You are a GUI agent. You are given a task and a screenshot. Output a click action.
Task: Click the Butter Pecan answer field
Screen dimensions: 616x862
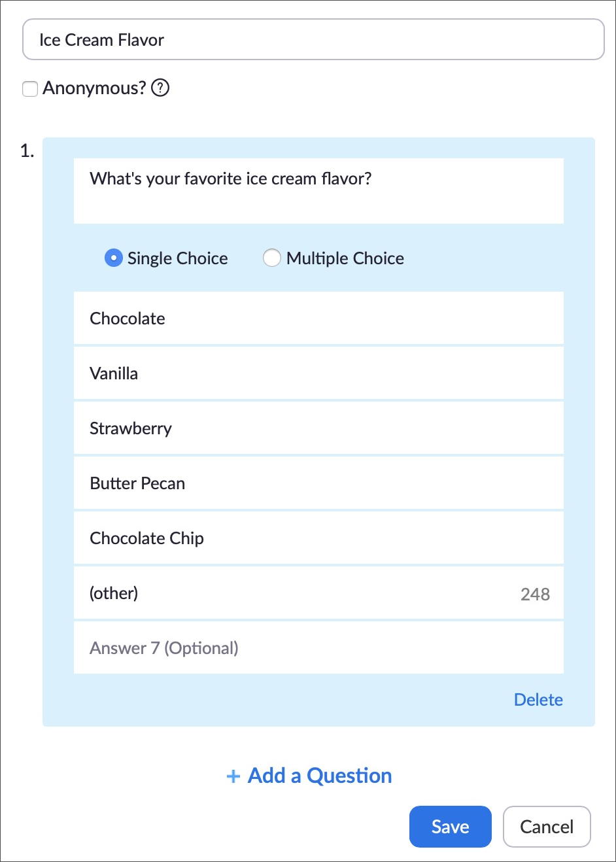click(x=318, y=483)
